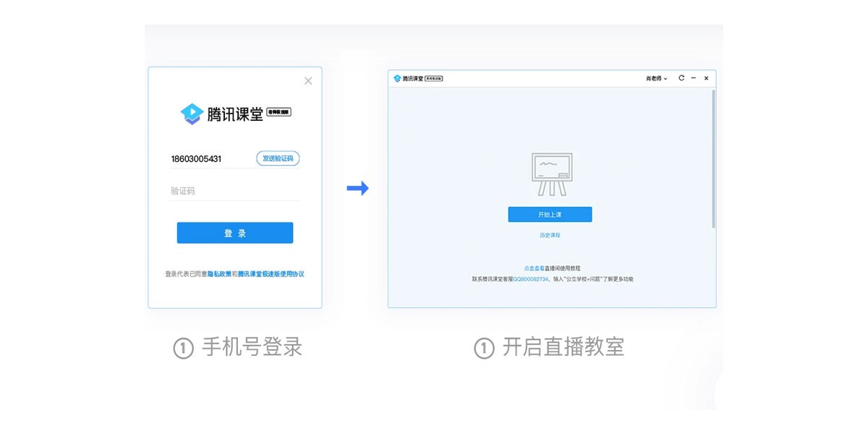Open the 肖老师 account dropdown
The width and height of the screenshot is (868, 434).
(657, 78)
